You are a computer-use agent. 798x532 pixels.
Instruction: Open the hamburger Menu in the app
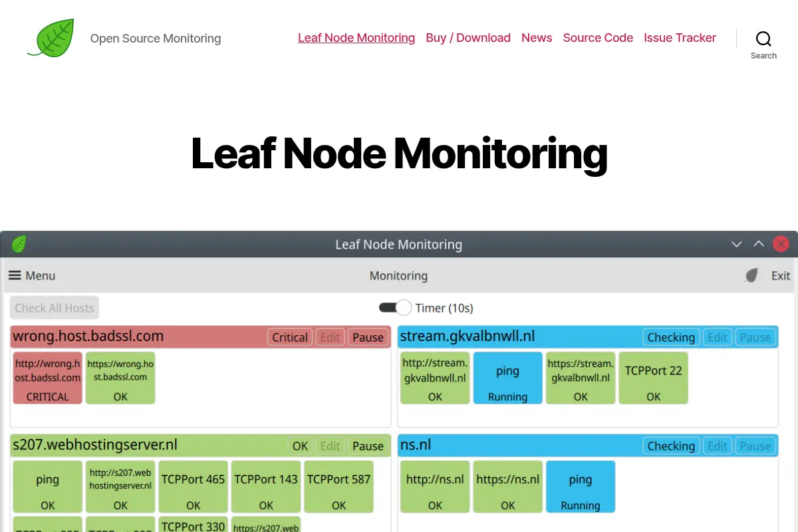click(x=31, y=275)
